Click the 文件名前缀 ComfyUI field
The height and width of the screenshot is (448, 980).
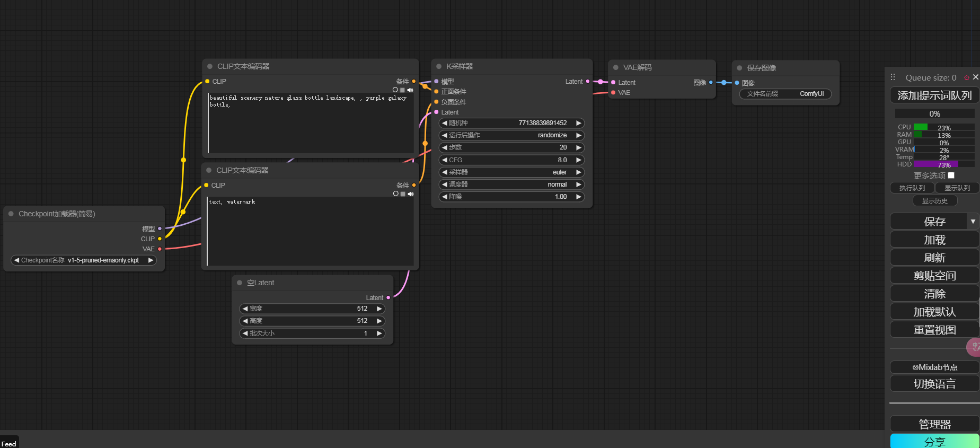pyautogui.click(x=785, y=94)
